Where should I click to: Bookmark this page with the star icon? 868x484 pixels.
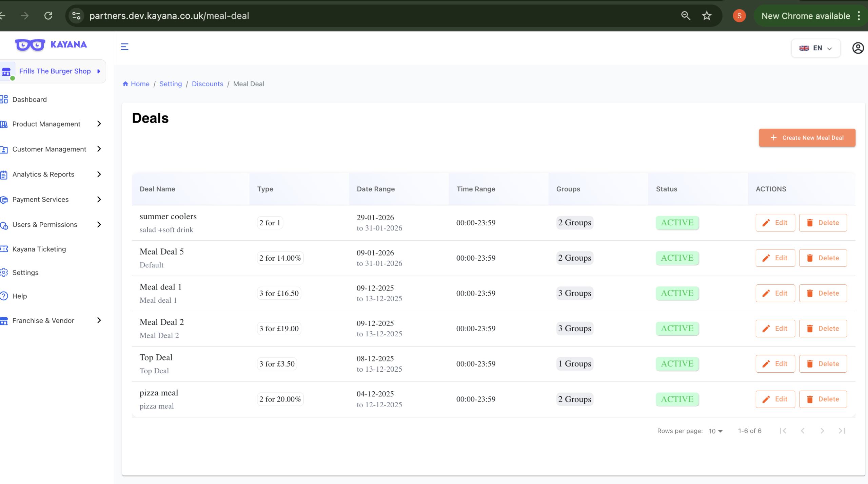tap(707, 16)
